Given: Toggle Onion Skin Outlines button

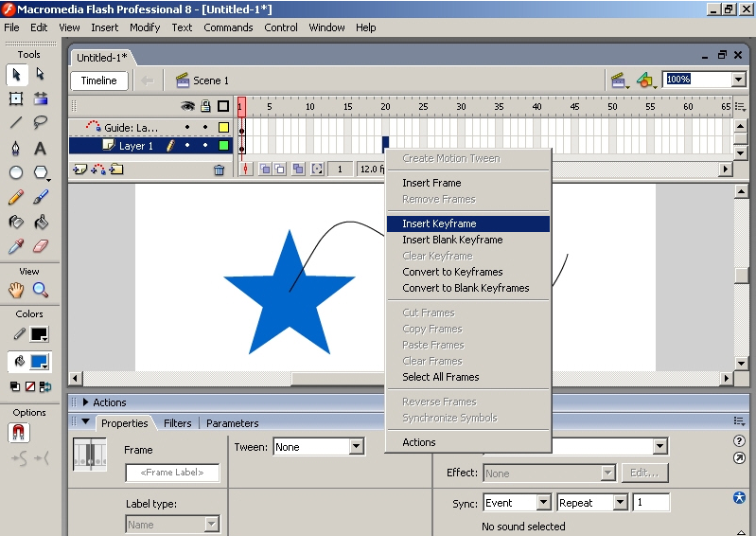Looking at the screenshot, I should (x=280, y=169).
